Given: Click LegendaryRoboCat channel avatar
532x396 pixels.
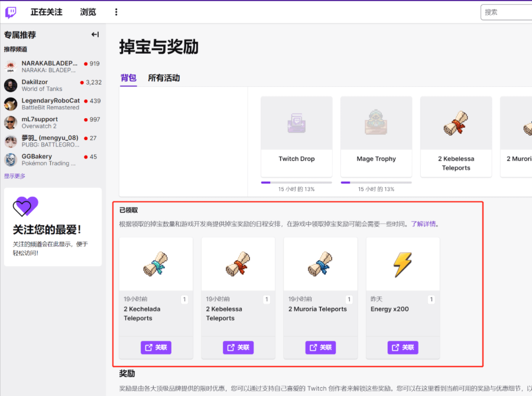Looking at the screenshot, I should coord(9,103).
